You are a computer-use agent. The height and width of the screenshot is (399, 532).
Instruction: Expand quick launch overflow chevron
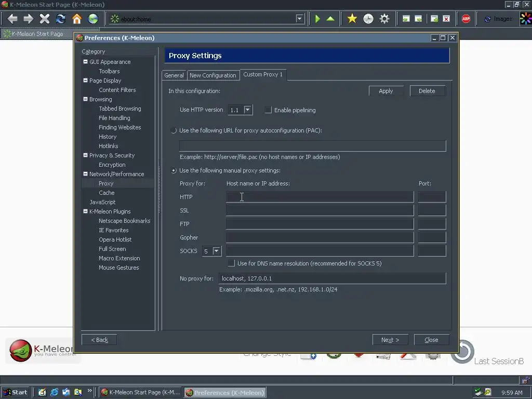coord(89,391)
